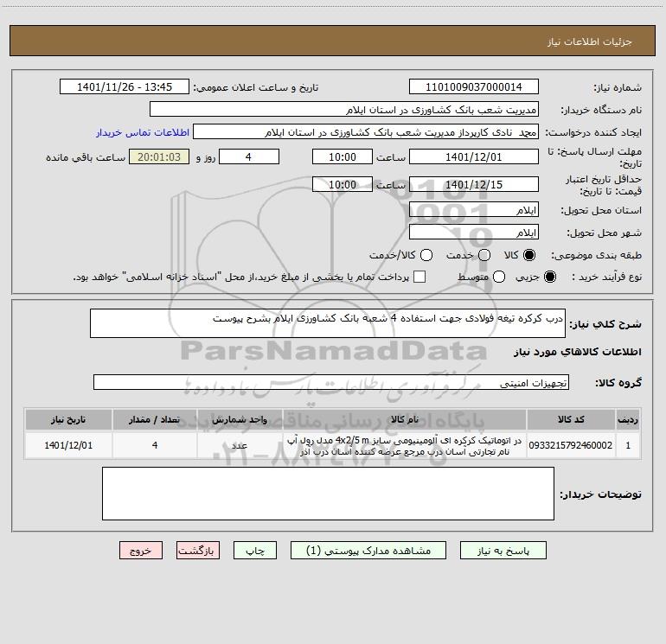Click the delivery province field ایلام
Image resolution: width=666 pixels, height=644 pixels.
[x=474, y=210]
